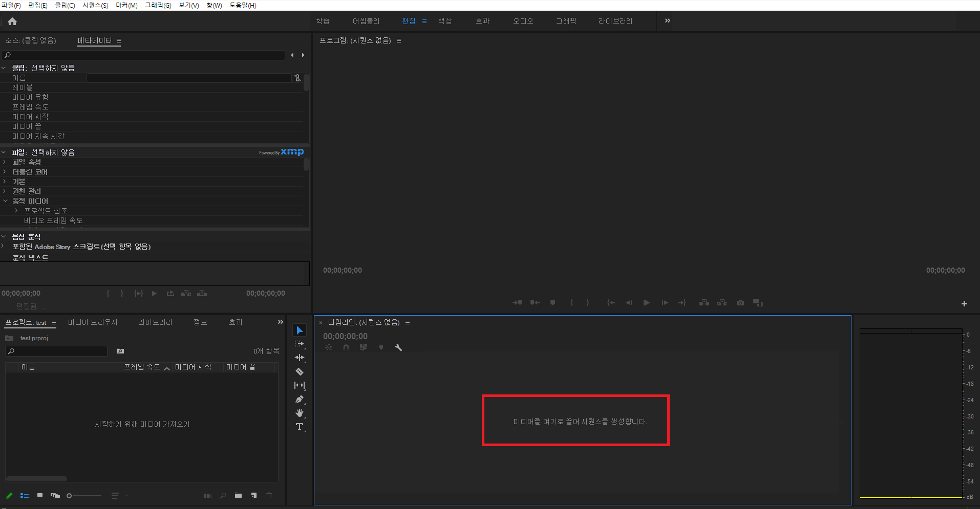
Task: Click Comparison View icon in Program monitor
Action: click(758, 303)
